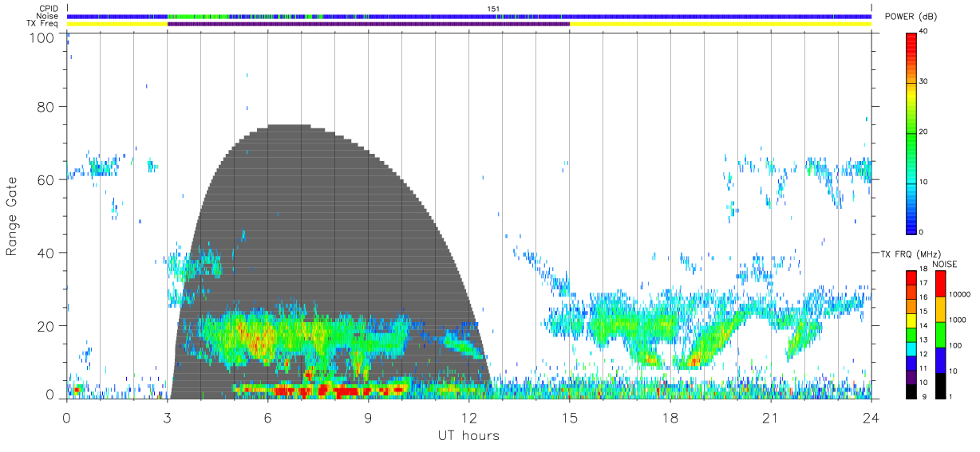Click the 1 label on NOISE legend
Viewport: 980px width, 452px height.
[x=950, y=396]
